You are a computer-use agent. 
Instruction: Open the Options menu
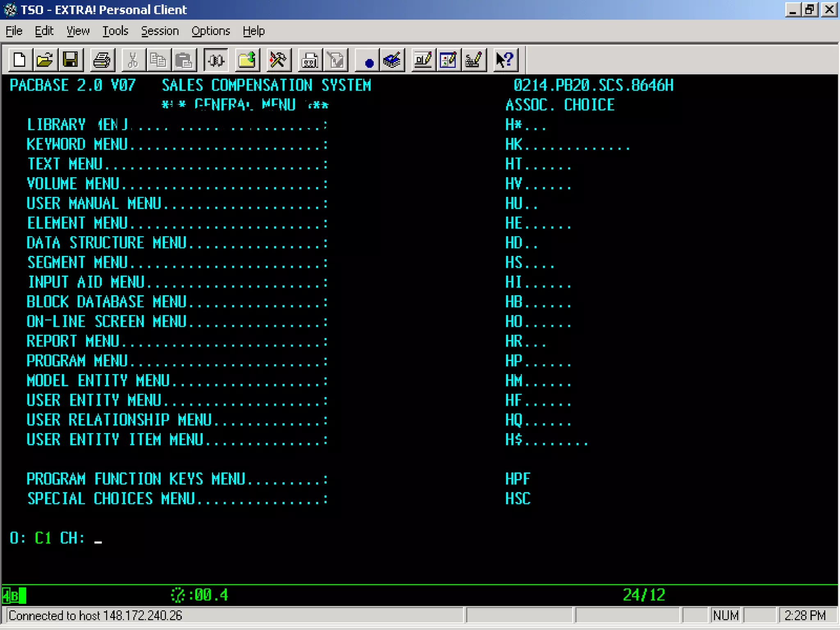click(x=210, y=31)
